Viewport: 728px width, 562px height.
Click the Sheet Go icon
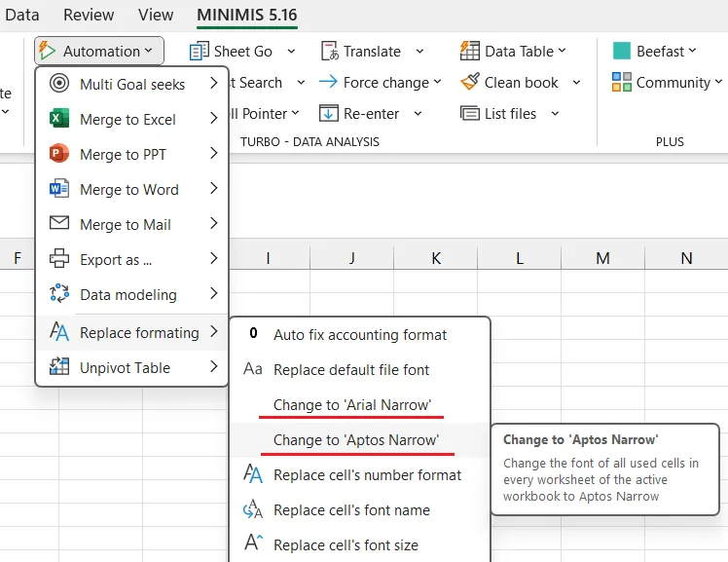pyautogui.click(x=200, y=51)
